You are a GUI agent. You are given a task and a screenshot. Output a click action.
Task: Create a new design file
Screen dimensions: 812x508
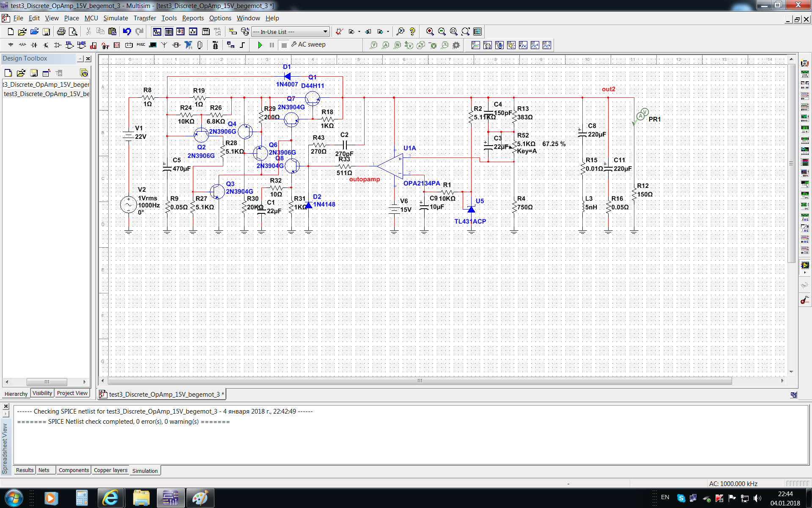tap(11, 32)
